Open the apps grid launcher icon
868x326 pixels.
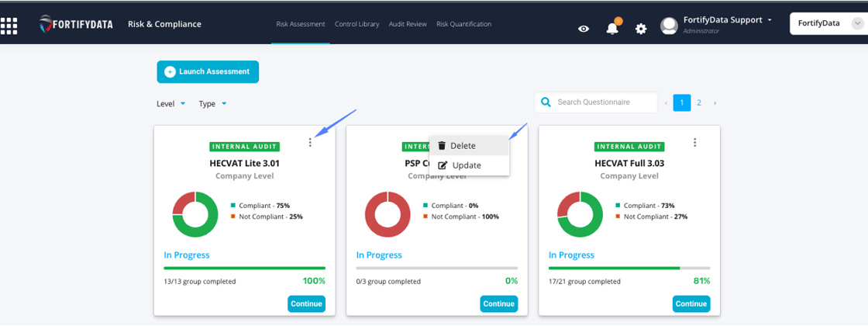(x=9, y=26)
